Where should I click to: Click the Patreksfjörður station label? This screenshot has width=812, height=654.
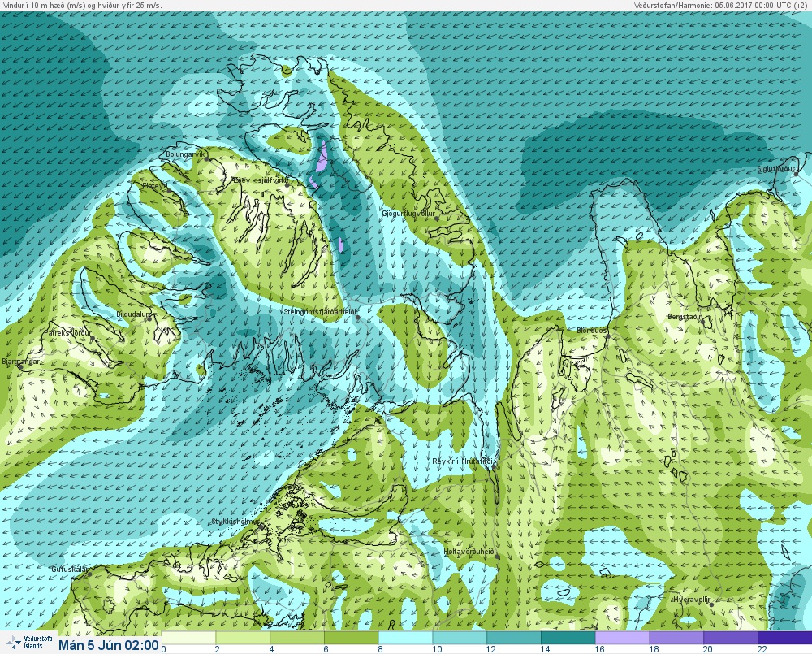coord(67,333)
